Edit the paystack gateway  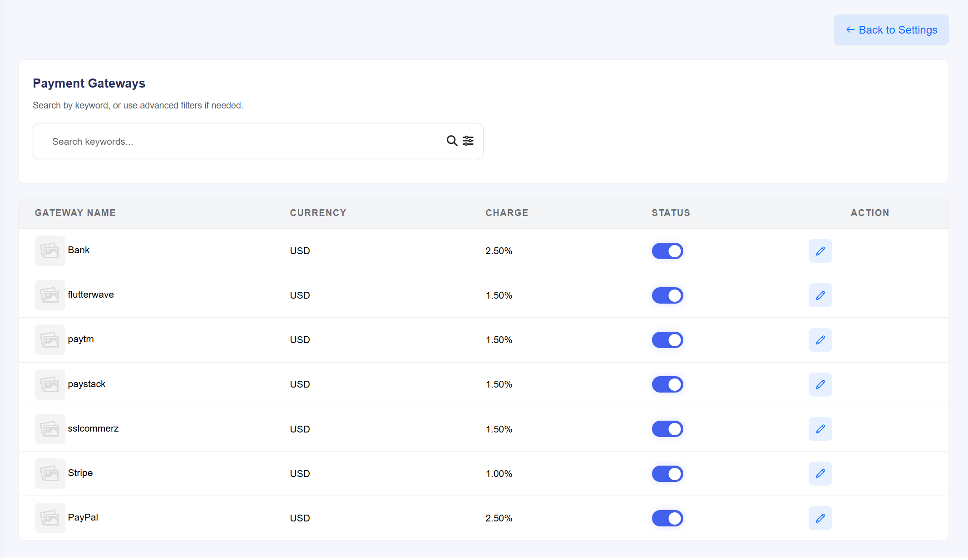(820, 384)
